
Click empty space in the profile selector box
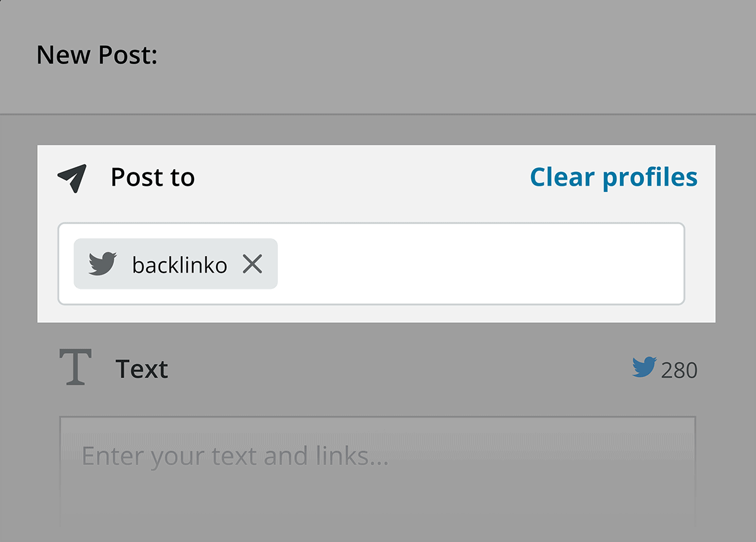479,264
